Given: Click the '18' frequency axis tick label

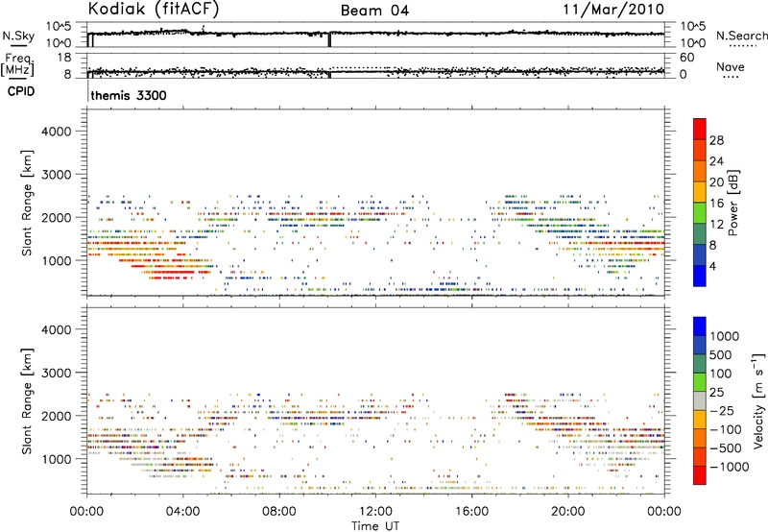Looking at the screenshot, I should click(x=63, y=58).
